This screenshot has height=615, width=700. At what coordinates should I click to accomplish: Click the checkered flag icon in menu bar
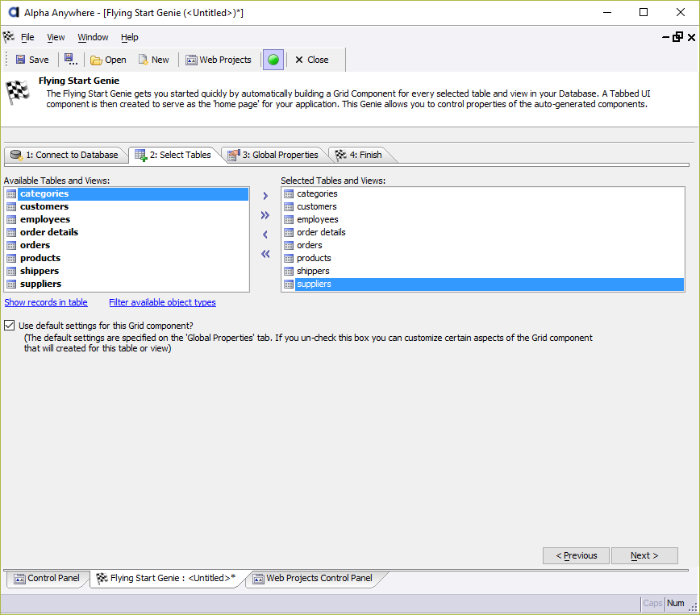click(9, 37)
